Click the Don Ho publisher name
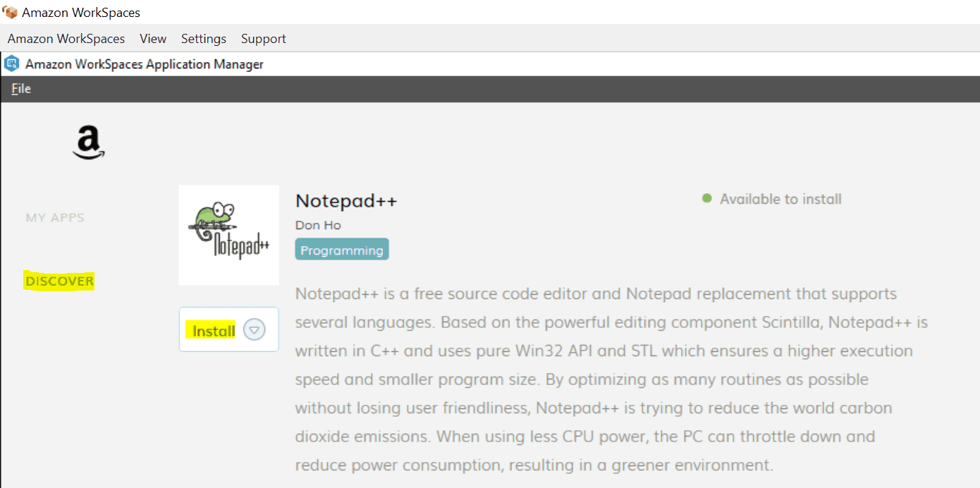The height and width of the screenshot is (488, 980). tap(318, 225)
